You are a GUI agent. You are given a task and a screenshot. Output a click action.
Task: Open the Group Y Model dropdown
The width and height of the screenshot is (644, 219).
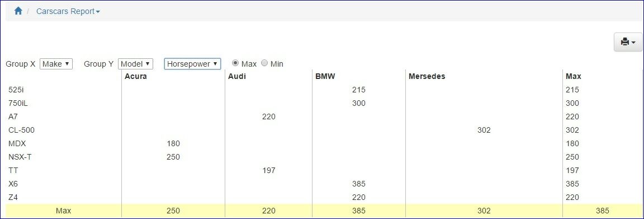coord(135,64)
